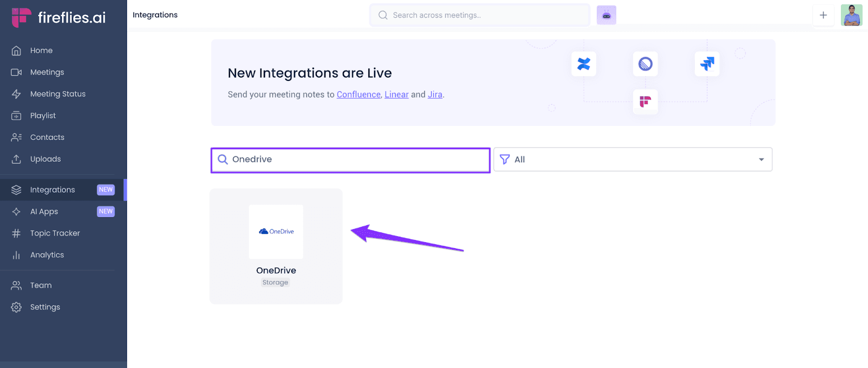This screenshot has height=368, width=868.
Task: Click the Team members icon
Action: pos(16,285)
